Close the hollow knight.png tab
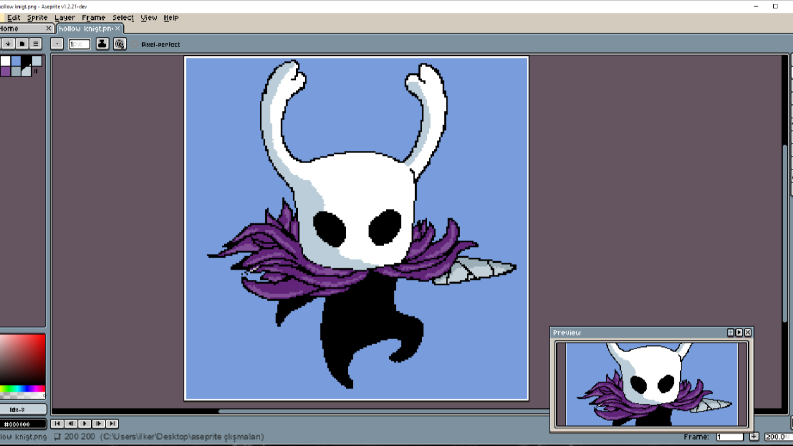This screenshot has height=446, width=793. click(x=117, y=29)
